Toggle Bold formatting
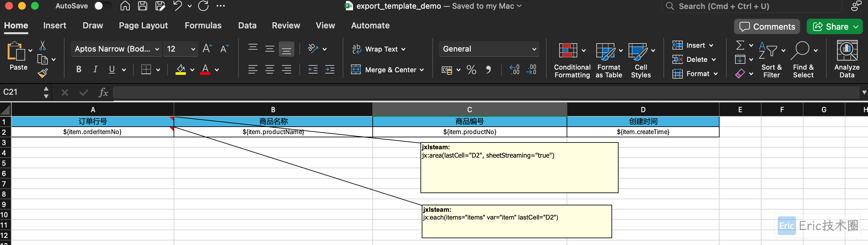The width and height of the screenshot is (868, 245). [x=78, y=70]
